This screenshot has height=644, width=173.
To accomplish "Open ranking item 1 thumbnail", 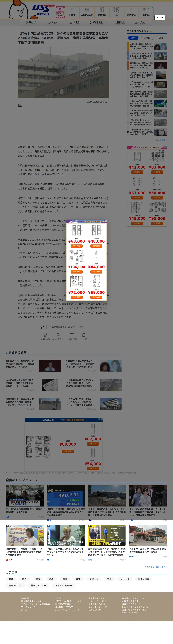I will (160, 46).
